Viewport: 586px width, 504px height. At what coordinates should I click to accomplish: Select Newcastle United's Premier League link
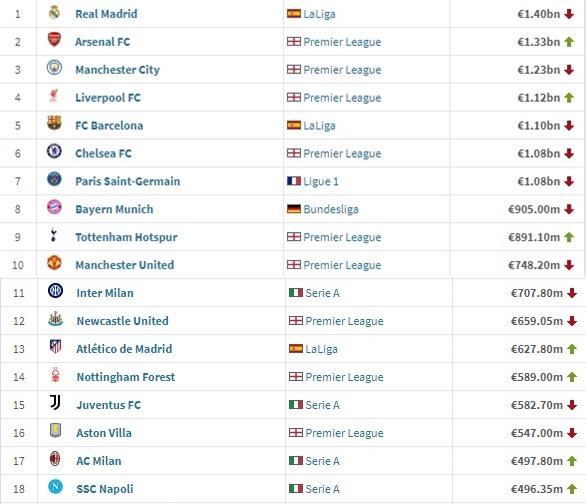tap(344, 321)
